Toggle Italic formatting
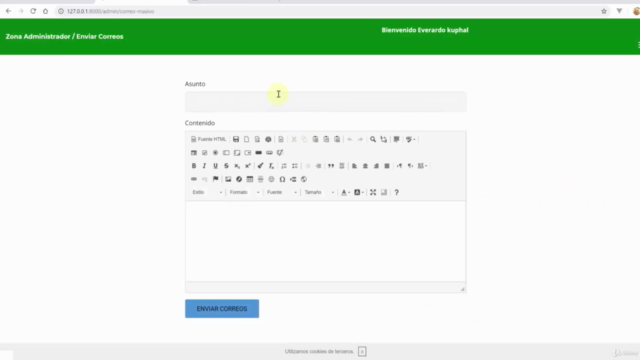This screenshot has width=640, height=360. [204, 166]
